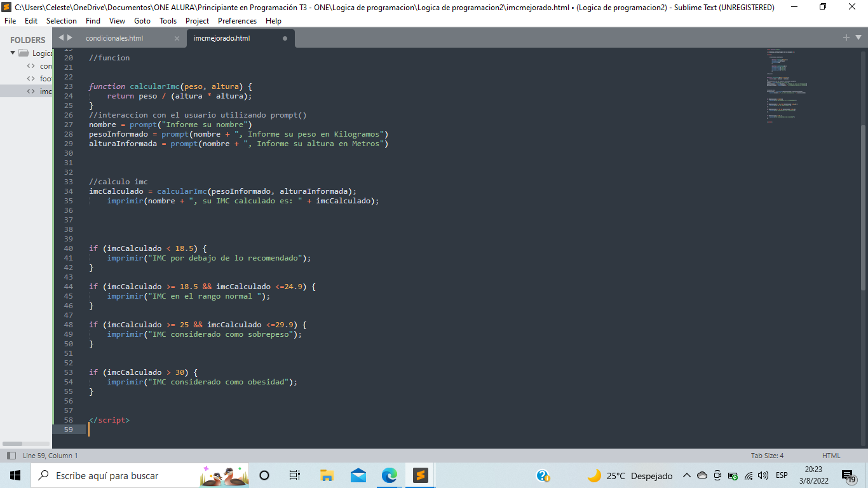
Task: Switch ESP input language indicator
Action: 782,475
